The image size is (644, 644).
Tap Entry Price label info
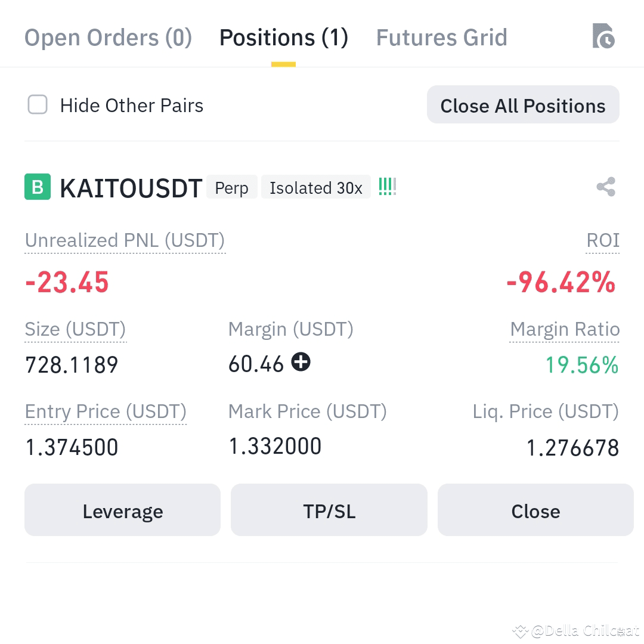tap(106, 411)
